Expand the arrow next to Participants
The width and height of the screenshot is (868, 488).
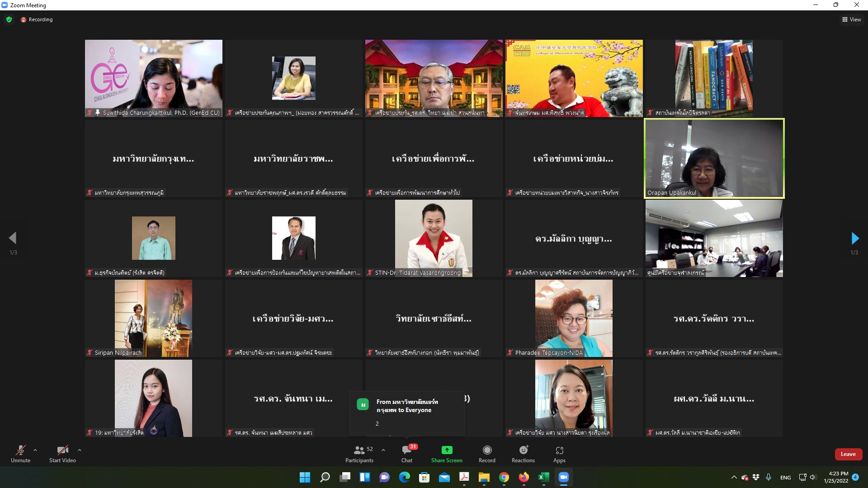coord(383,450)
